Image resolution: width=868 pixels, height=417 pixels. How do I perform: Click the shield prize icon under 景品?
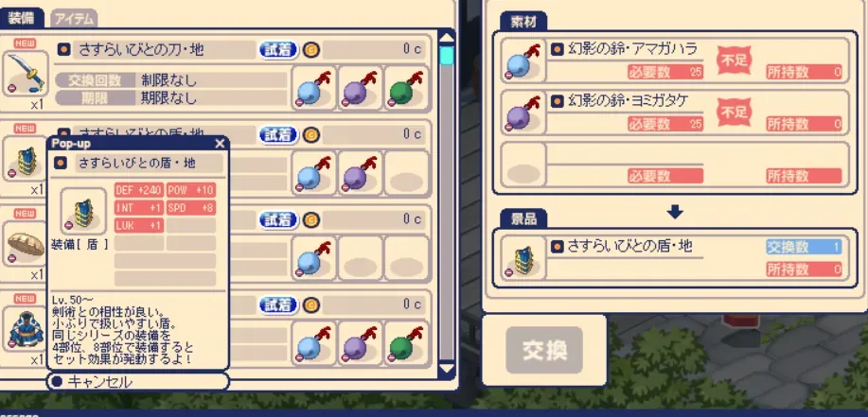coord(523,260)
